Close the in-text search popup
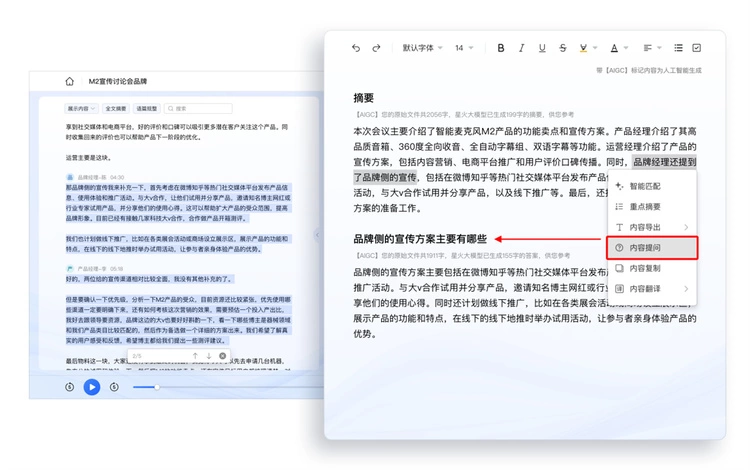Image resolution: width=750 pixels, height=470 pixels. (x=222, y=355)
